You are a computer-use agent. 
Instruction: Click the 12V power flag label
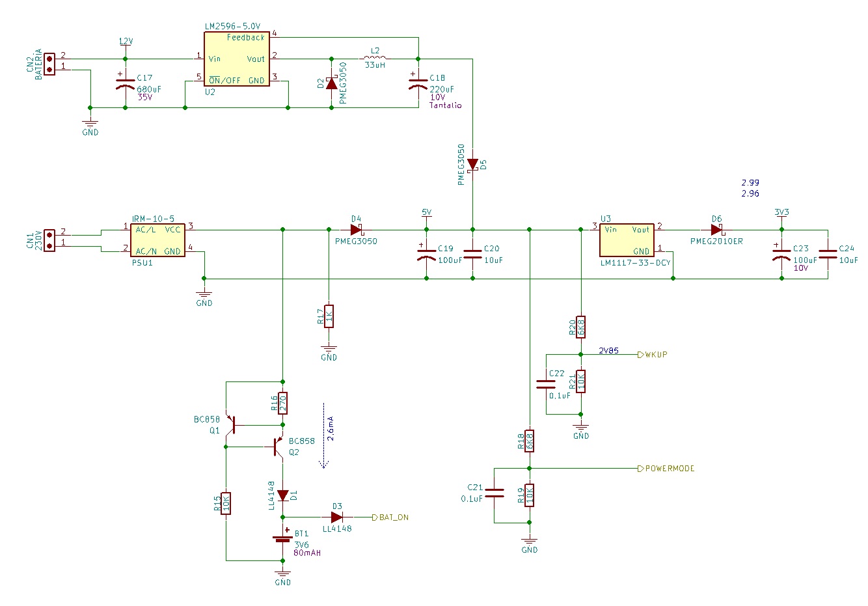point(126,41)
